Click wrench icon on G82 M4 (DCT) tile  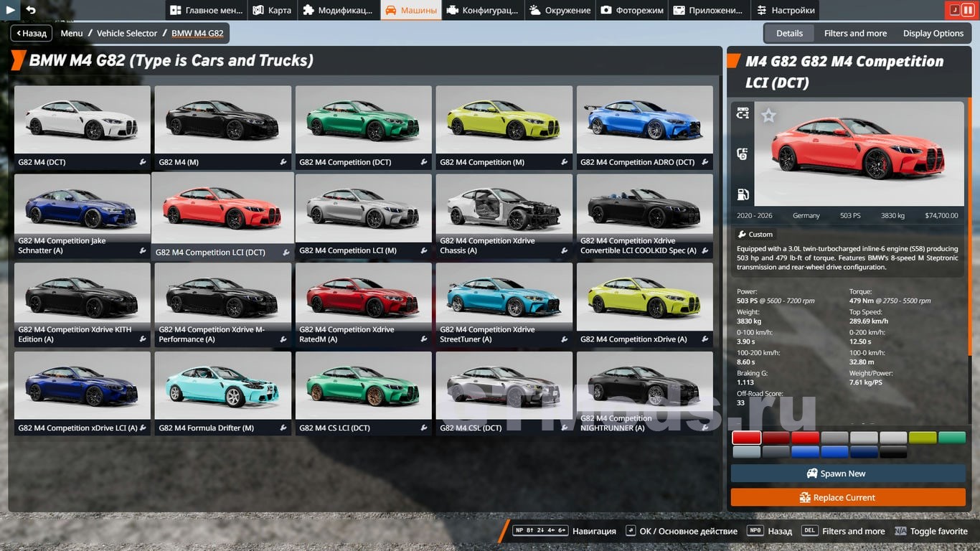[143, 162]
